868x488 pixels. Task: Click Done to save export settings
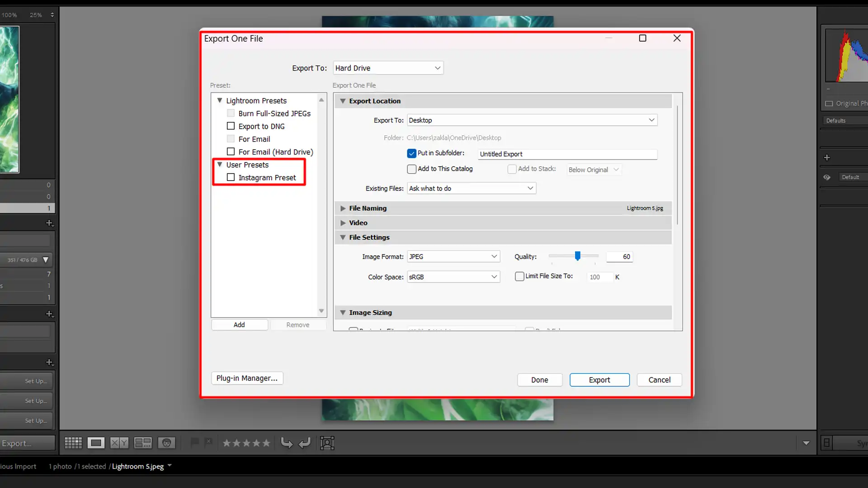[x=539, y=380]
